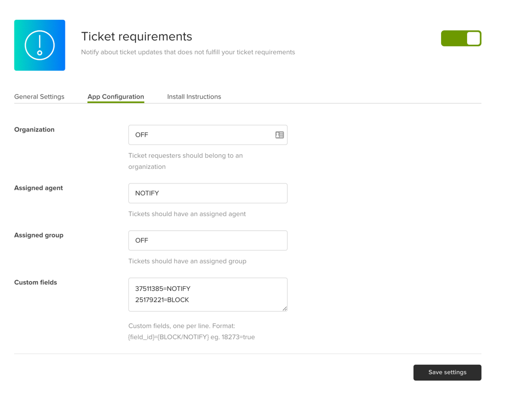Disable the Ticket requirements app toggle
Screen dimensions: 532x399
click(461, 38)
